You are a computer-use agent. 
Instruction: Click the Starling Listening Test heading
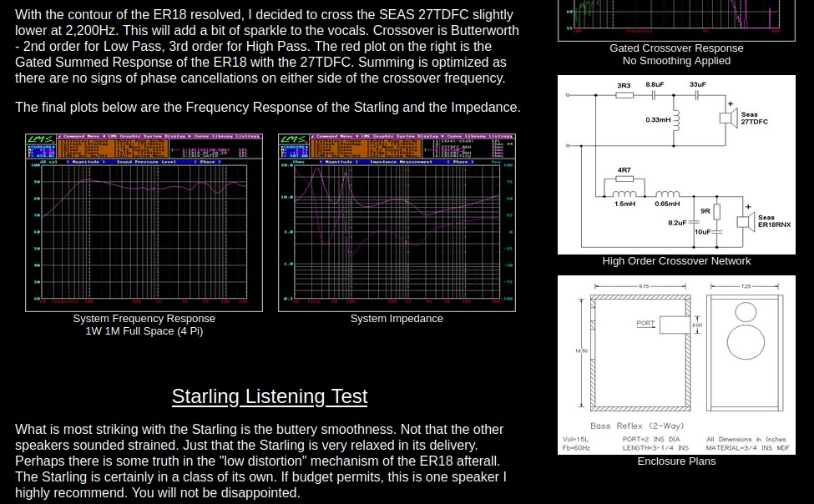270,396
